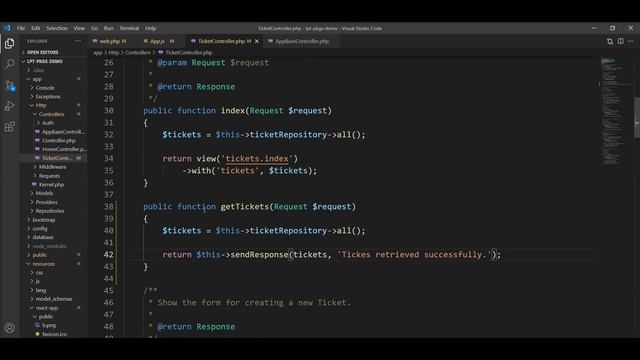Viewport: 640px width, 360px height.
Task: Open the Source Control view
Action: tap(10, 85)
